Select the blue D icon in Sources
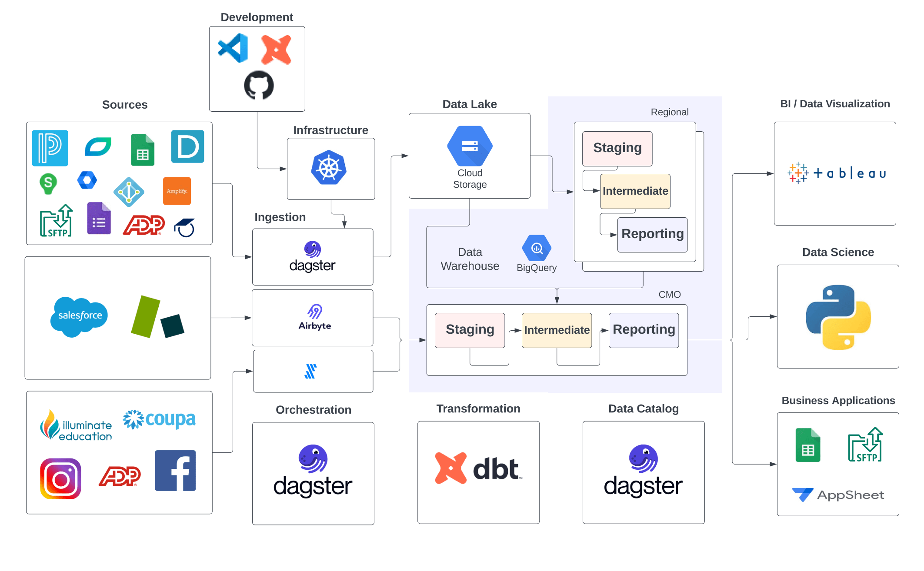The image size is (924, 571). [188, 146]
